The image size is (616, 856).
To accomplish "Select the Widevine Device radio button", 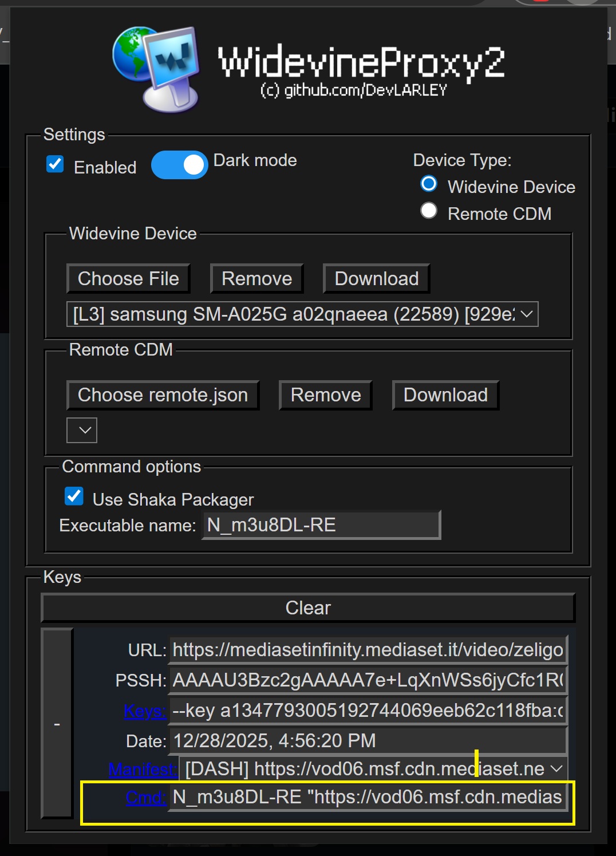I will tap(429, 184).
